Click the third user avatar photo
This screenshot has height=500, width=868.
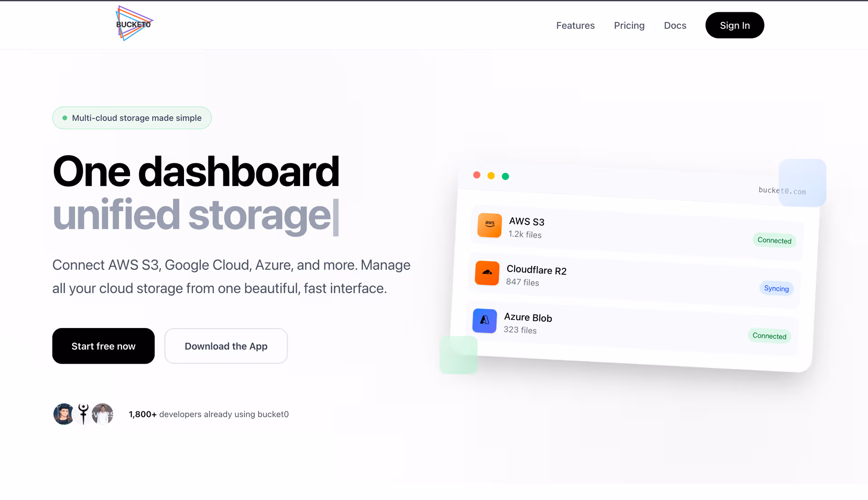[103, 414]
